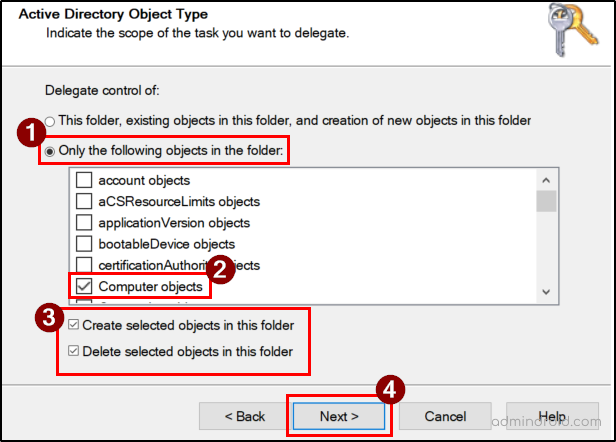
Task: Enable the aCSResourceLimits objects checkbox
Action: tap(84, 202)
